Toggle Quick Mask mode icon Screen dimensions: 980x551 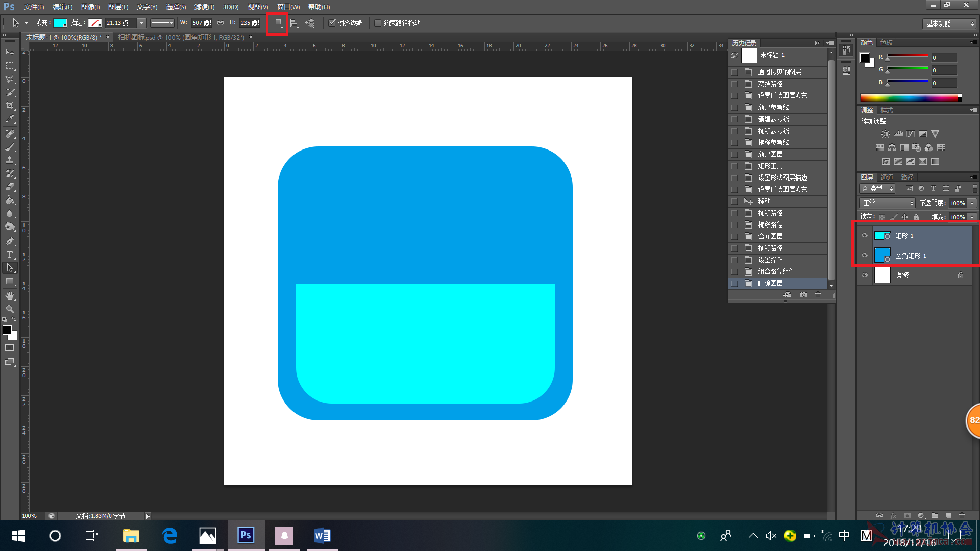tap(10, 348)
